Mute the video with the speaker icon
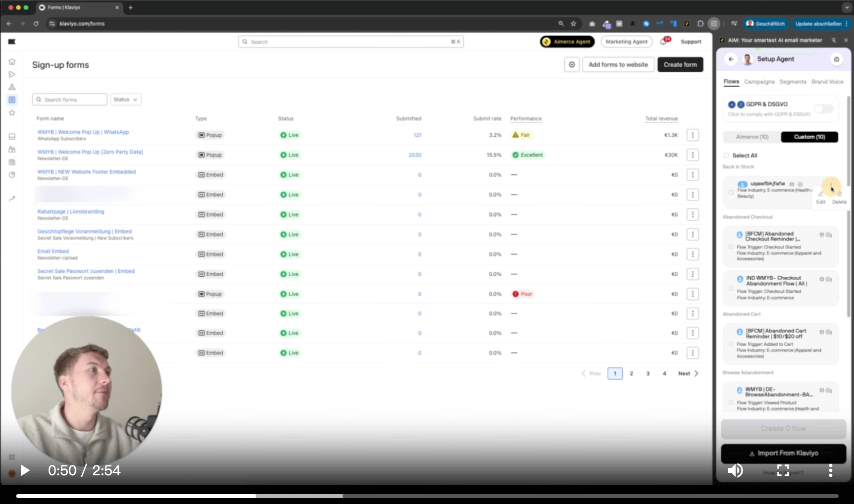 735,470
